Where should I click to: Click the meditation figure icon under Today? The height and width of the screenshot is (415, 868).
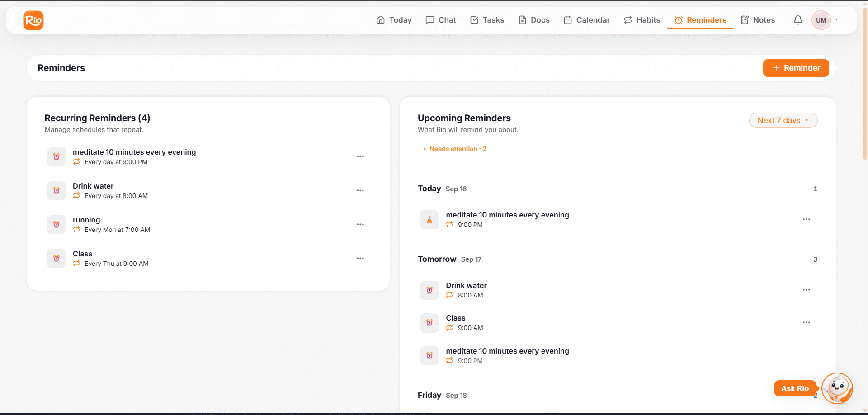point(429,220)
